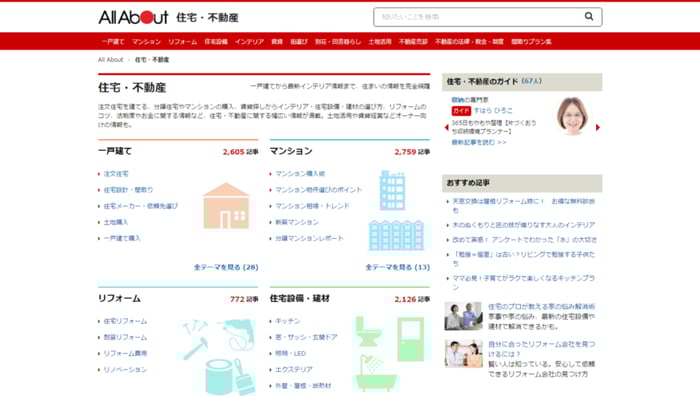Show the next guide with right arrow

pos(598,127)
